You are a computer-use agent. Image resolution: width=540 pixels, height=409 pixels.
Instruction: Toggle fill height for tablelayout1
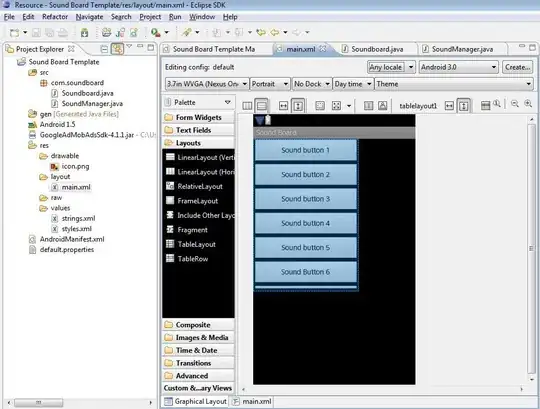tap(464, 106)
